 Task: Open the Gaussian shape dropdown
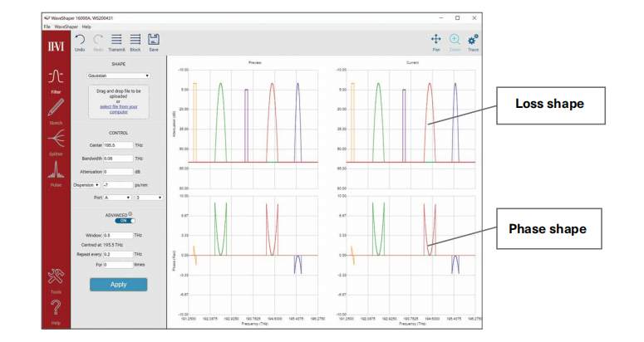click(x=118, y=76)
